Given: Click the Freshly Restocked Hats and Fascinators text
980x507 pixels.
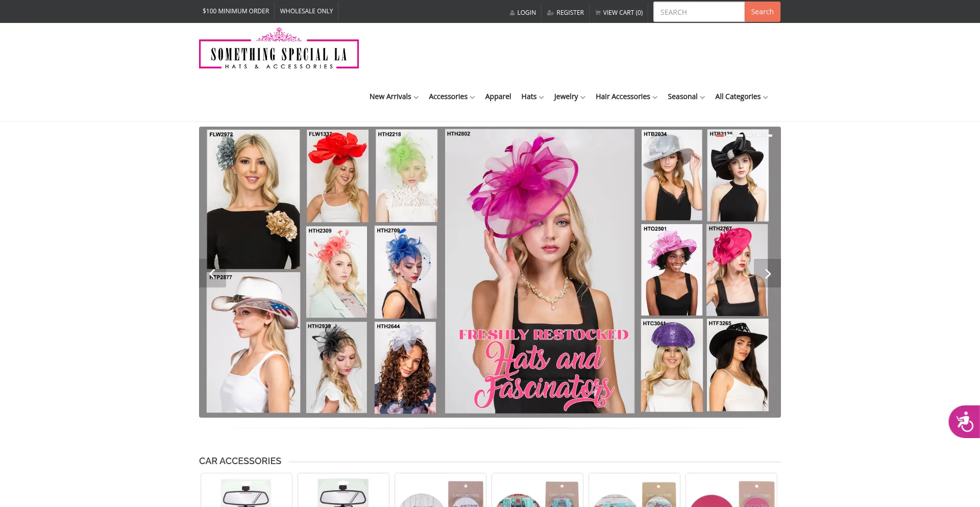Looking at the screenshot, I should [544, 370].
